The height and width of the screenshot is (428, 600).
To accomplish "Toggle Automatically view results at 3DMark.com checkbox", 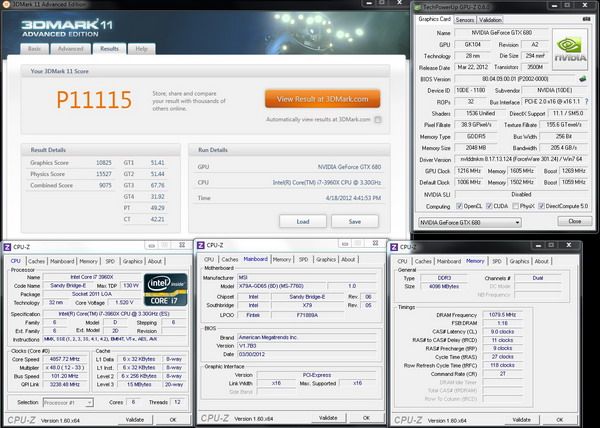I will [378, 120].
